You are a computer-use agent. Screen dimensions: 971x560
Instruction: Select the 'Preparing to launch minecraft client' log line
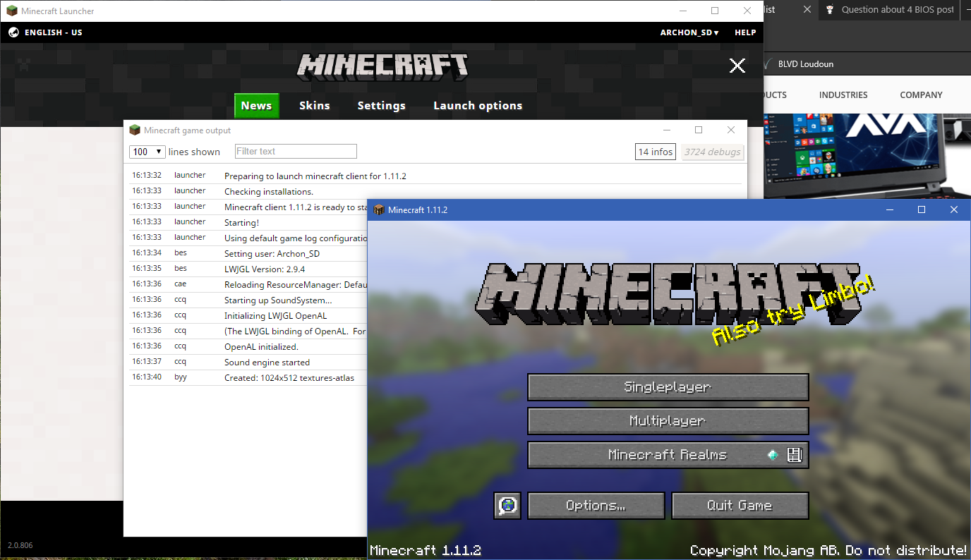pos(437,176)
